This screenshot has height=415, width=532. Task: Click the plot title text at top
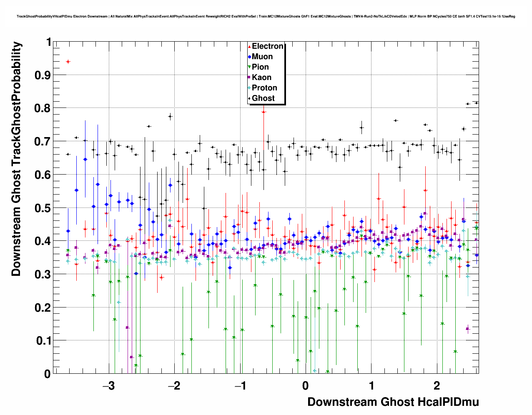(266, 17)
